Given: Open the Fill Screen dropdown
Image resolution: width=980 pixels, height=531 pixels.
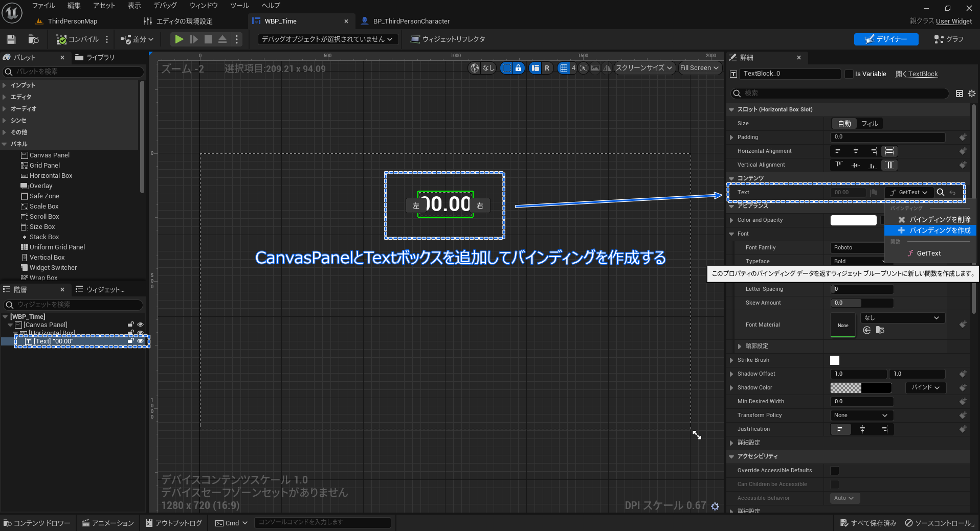Looking at the screenshot, I should point(700,68).
